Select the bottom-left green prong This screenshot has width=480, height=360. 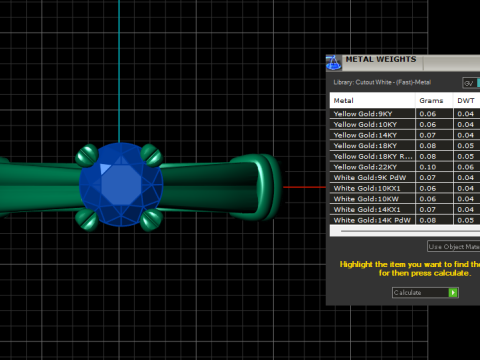(87, 220)
